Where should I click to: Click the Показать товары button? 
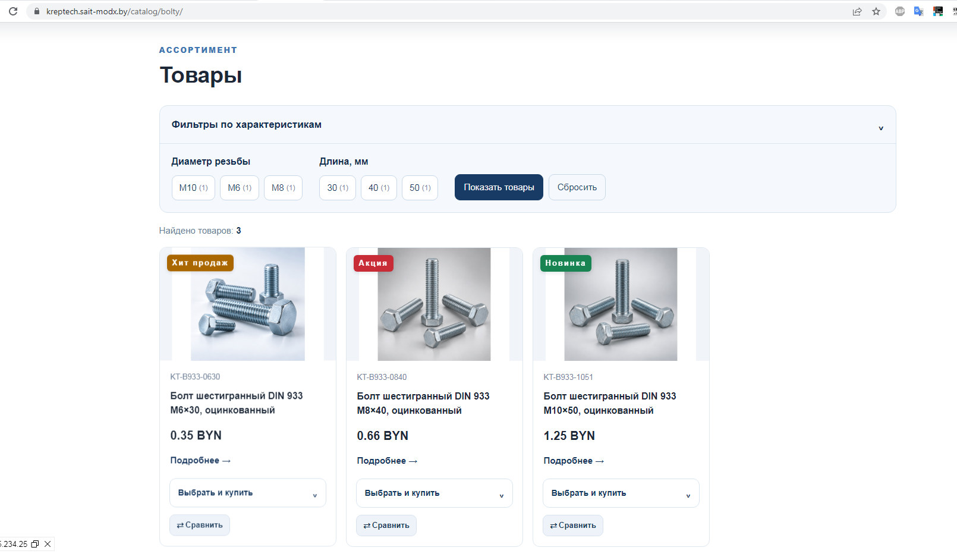point(499,187)
